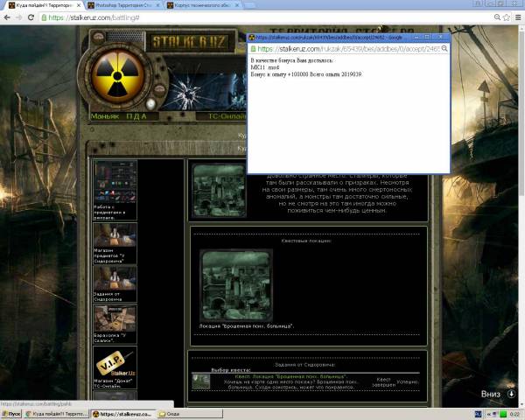Click the small quest icon in the quest row
The image size is (525, 420).
[201, 381]
